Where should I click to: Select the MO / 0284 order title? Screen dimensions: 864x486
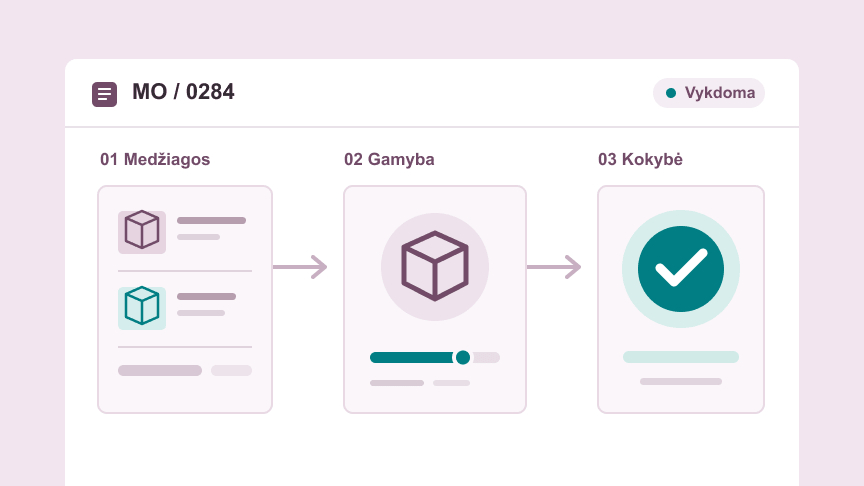click(x=183, y=92)
